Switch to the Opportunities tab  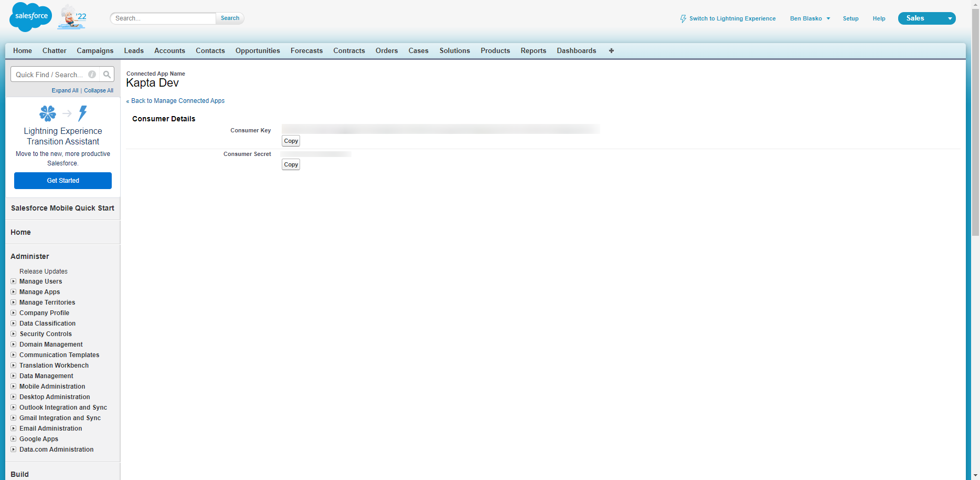(x=257, y=50)
